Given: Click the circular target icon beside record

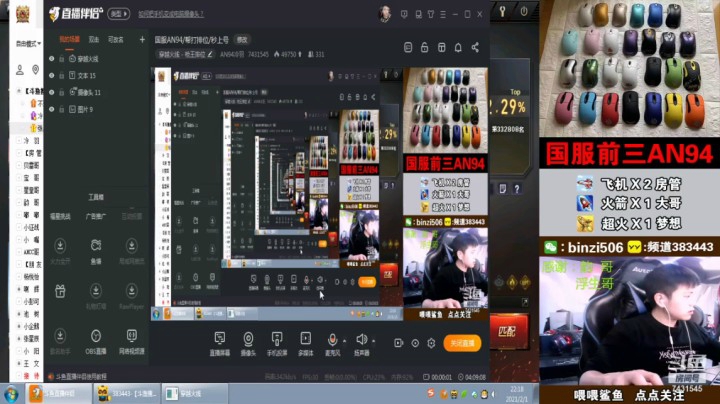Looking at the screenshot, I should click(x=415, y=343).
